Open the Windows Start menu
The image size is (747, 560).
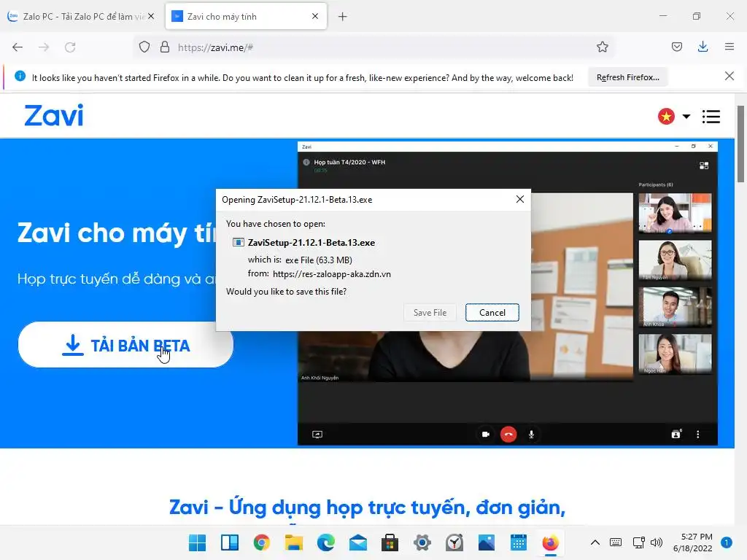pos(197,542)
